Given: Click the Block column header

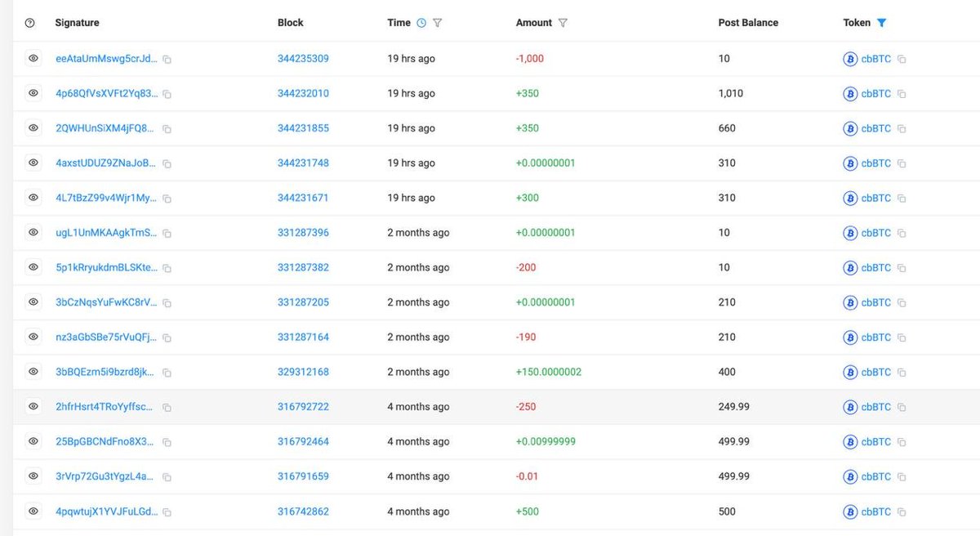Looking at the screenshot, I should [290, 23].
